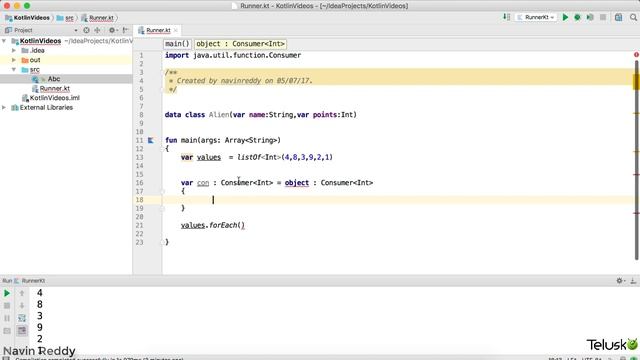Select the out folder in project tree
This screenshot has width=640, height=360.
pos(35,60)
